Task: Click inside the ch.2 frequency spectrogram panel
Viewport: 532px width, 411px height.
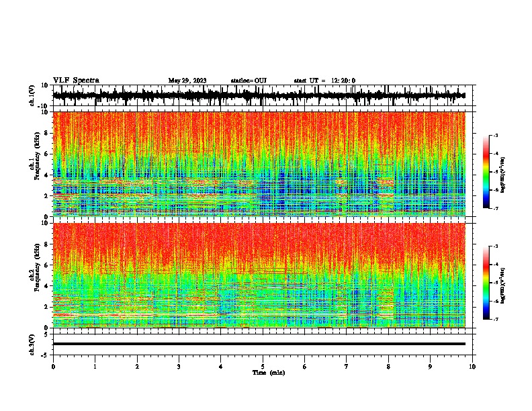Action: tap(259, 275)
